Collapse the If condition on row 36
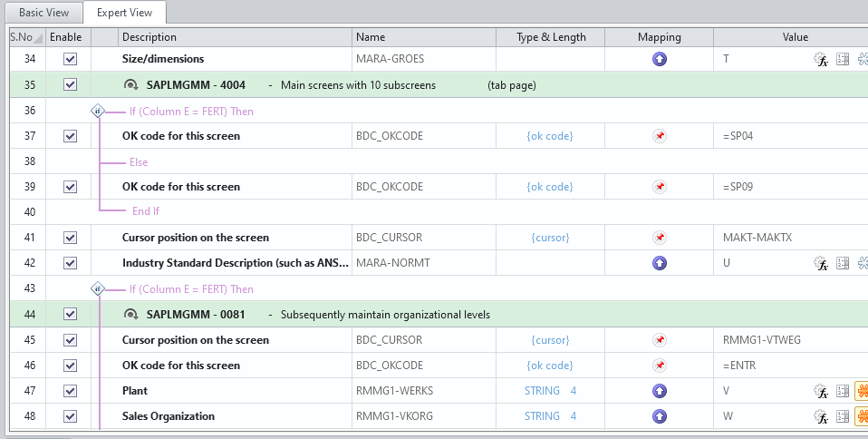The width and height of the screenshot is (868, 439). coord(98,112)
